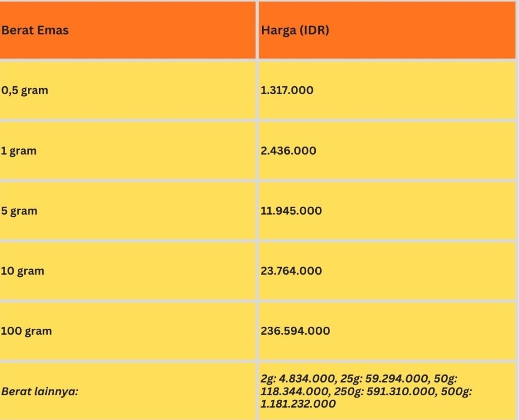Click the 10 gram weight cell
The height and width of the screenshot is (420, 519).
click(22, 271)
